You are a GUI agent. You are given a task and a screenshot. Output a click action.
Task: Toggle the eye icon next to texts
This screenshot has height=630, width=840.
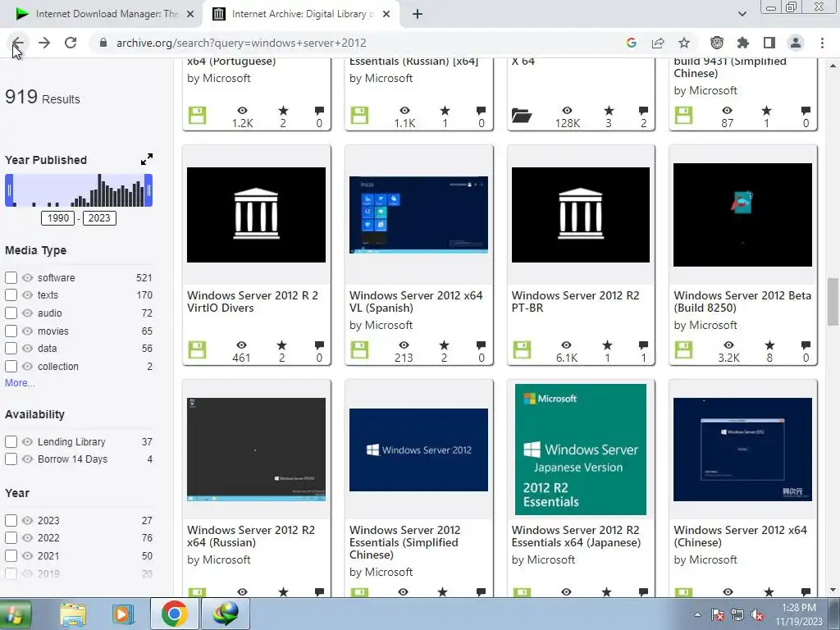[x=27, y=294]
